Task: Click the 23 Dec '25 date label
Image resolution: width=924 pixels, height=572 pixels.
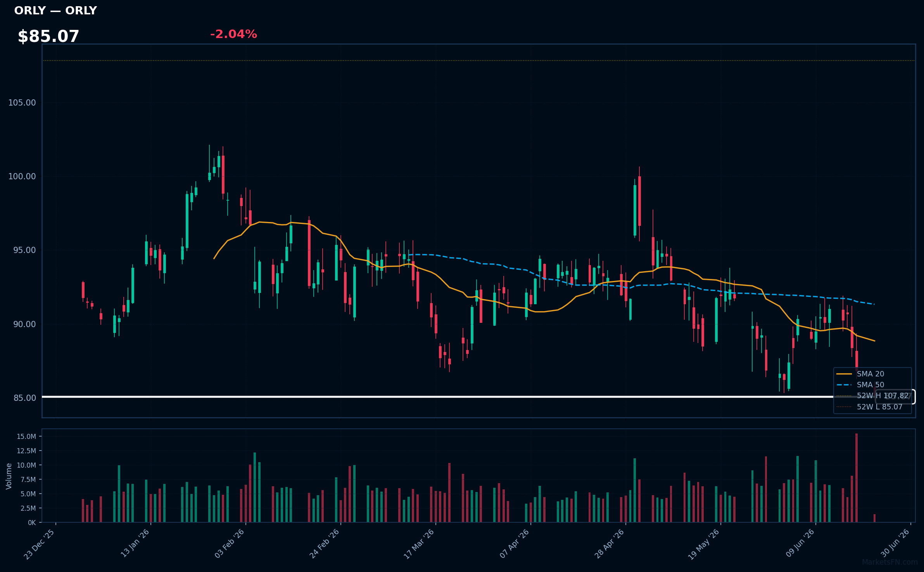Action: point(39,544)
